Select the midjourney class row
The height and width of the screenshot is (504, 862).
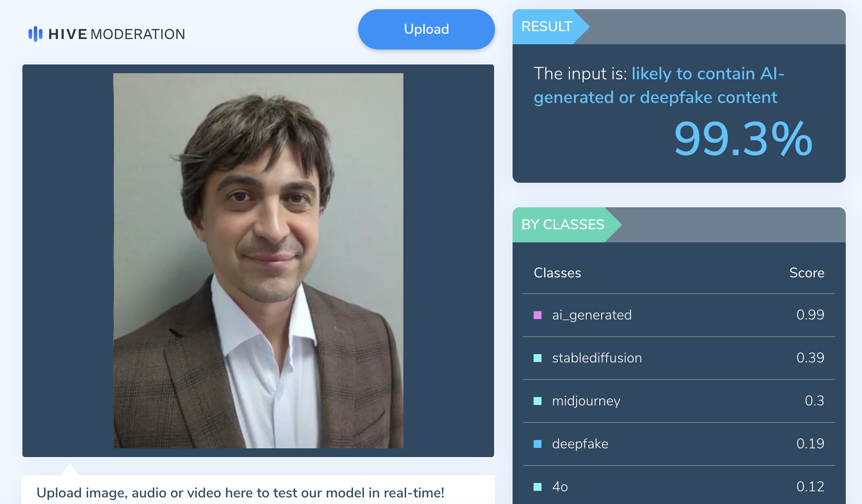coord(679,401)
